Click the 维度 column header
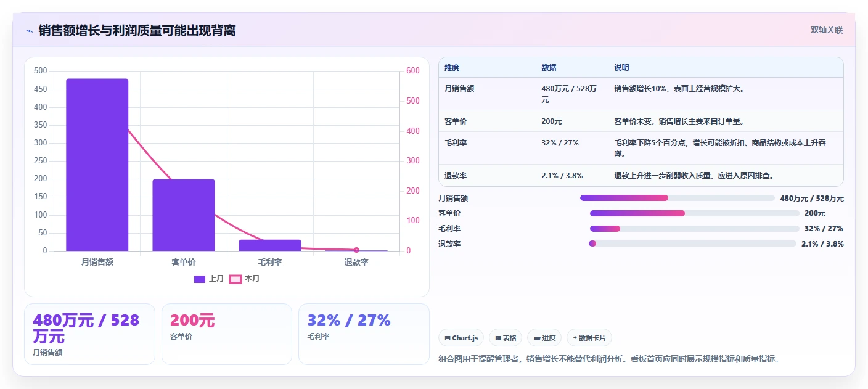868x389 pixels. tap(452, 67)
